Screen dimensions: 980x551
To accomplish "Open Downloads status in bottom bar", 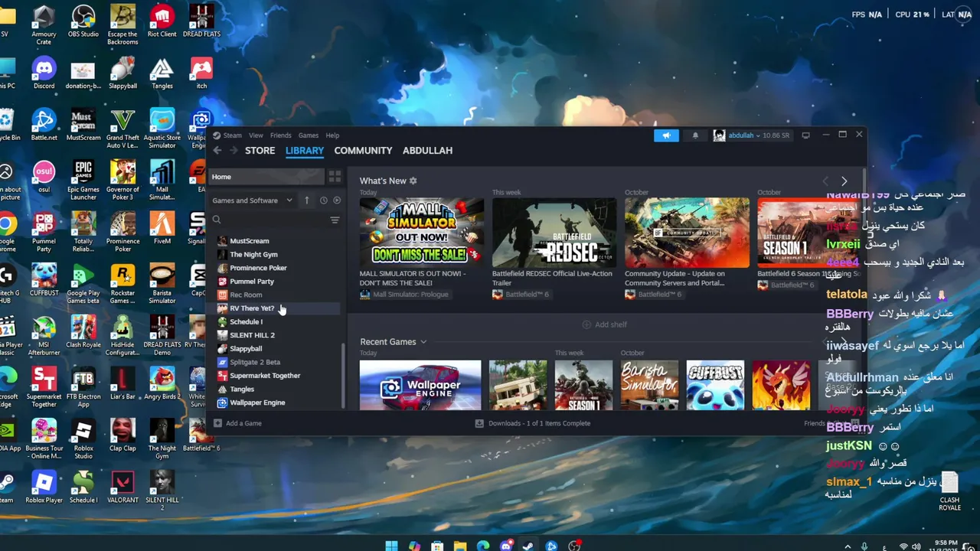I will (x=532, y=423).
